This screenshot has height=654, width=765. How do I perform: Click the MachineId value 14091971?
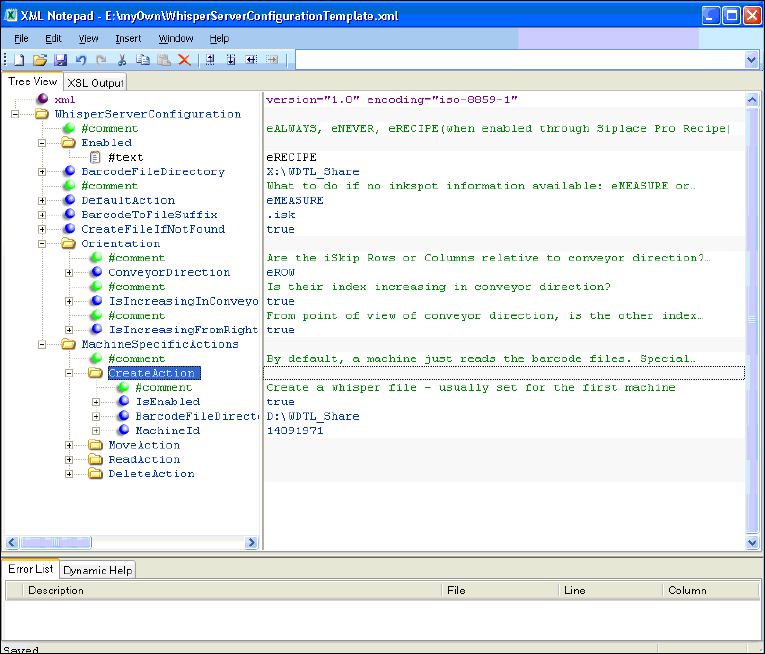pos(295,431)
